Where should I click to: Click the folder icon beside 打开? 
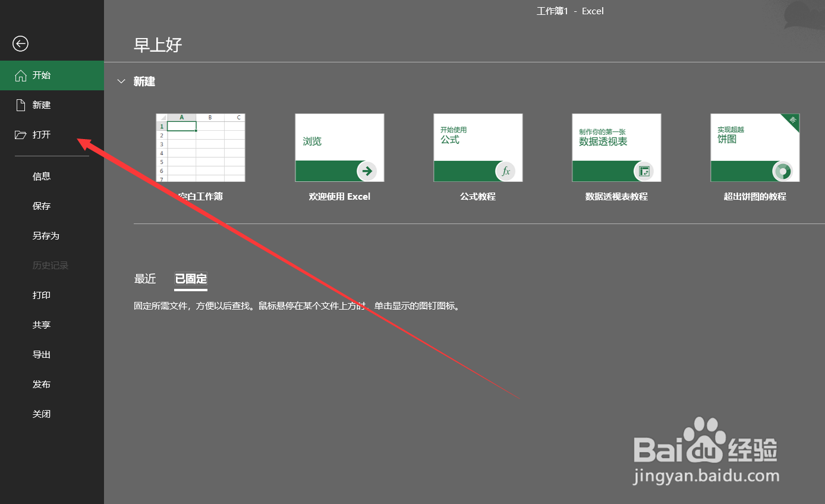click(x=21, y=135)
